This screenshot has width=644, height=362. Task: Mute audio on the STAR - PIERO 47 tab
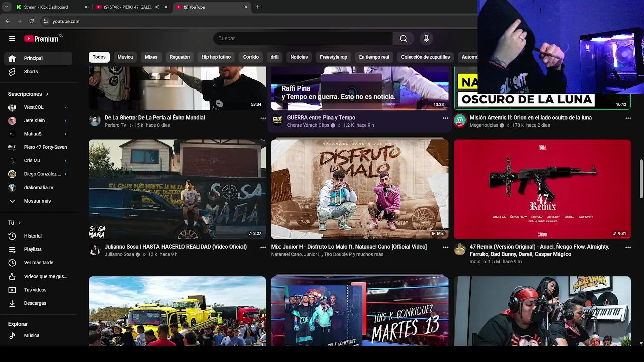157,7
